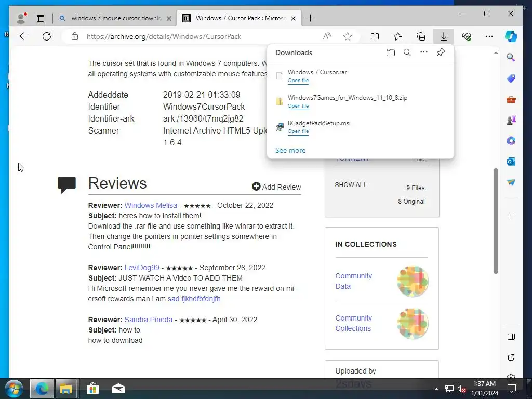Open the notification center icon
This screenshot has width=532, height=399.
pos(512,389)
